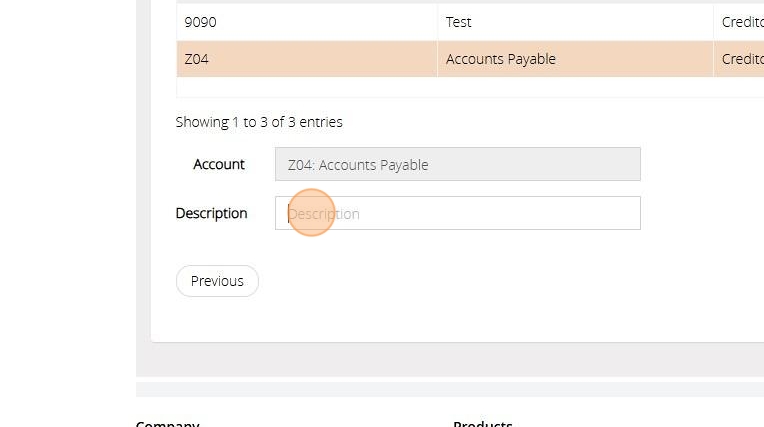Click the Company footer heading
This screenshot has width=764, height=427.
[167, 423]
